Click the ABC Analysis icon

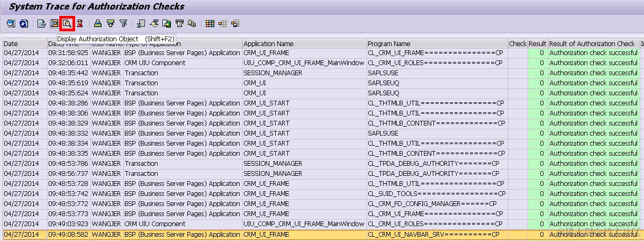[x=192, y=23]
